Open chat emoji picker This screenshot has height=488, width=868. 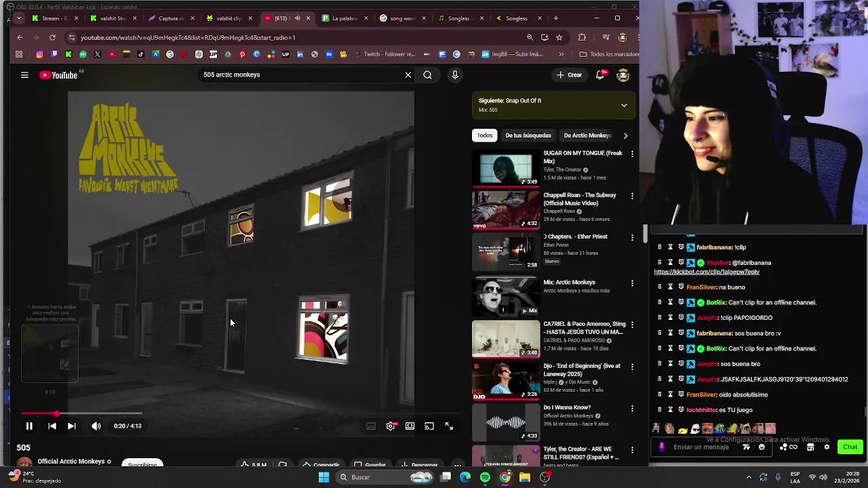pyautogui.click(x=762, y=447)
